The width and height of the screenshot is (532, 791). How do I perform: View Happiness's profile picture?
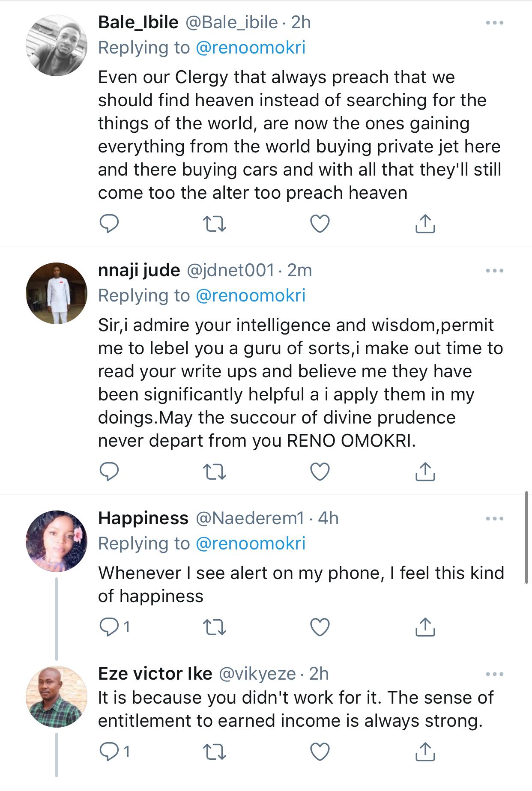tap(57, 541)
